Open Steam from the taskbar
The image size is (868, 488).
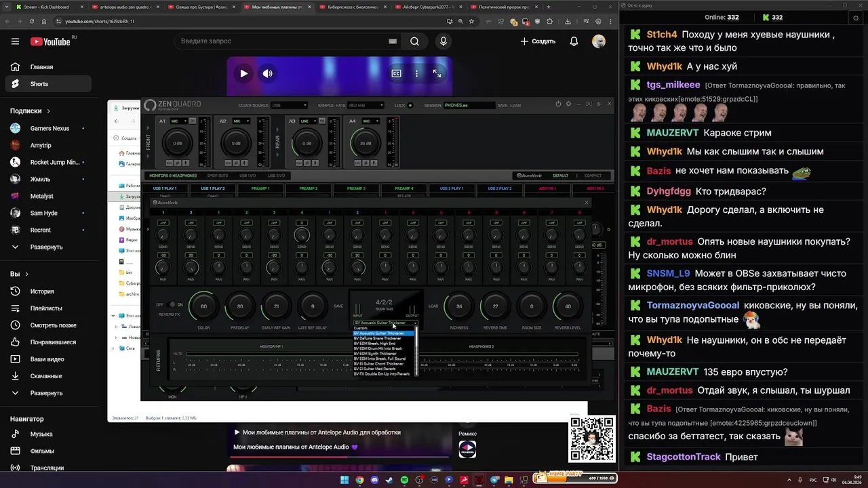click(389, 480)
